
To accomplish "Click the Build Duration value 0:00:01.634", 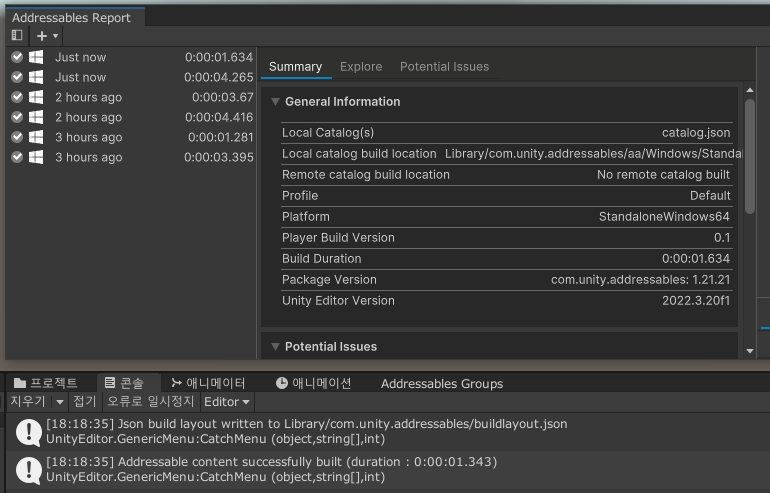I will coord(696,259).
